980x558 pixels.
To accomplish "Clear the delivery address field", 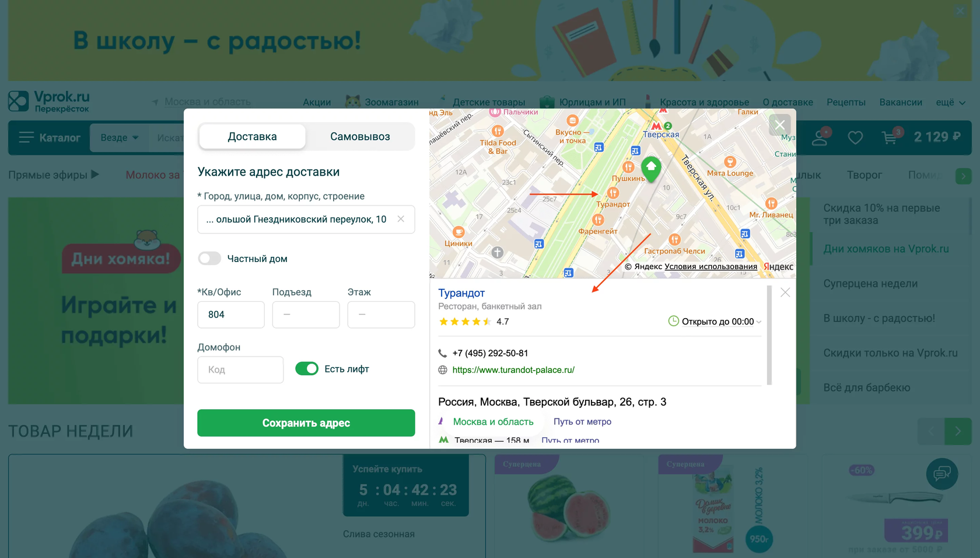I will pos(401,219).
